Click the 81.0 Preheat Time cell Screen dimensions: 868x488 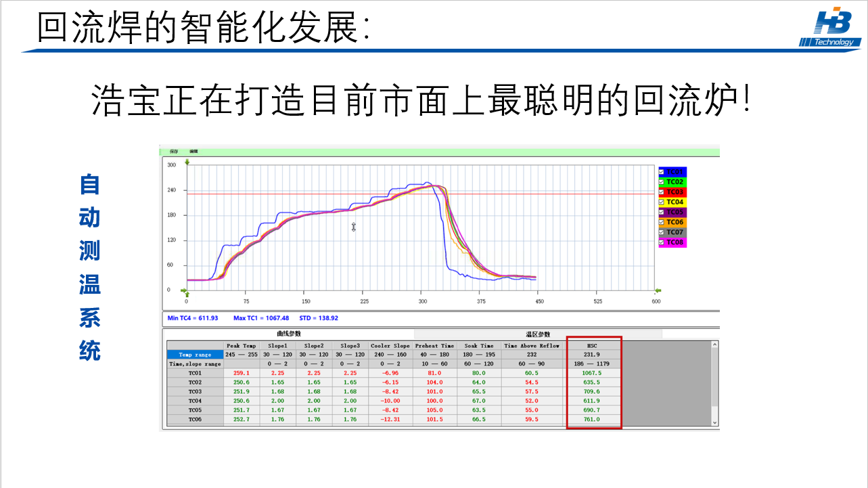(434, 373)
